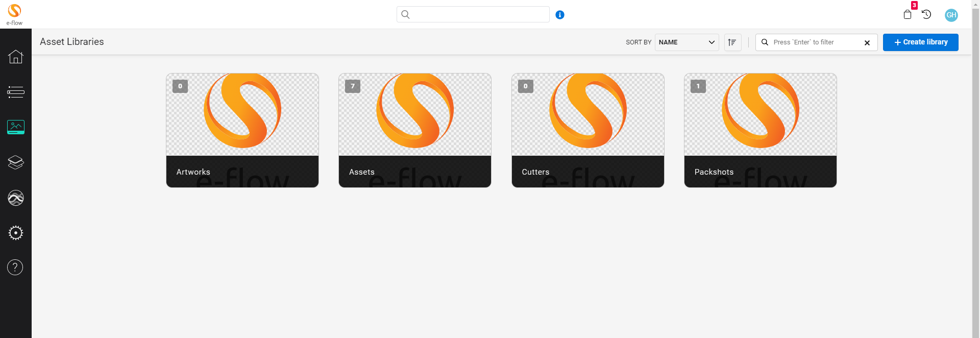Open the GH user avatar menu

(x=951, y=15)
